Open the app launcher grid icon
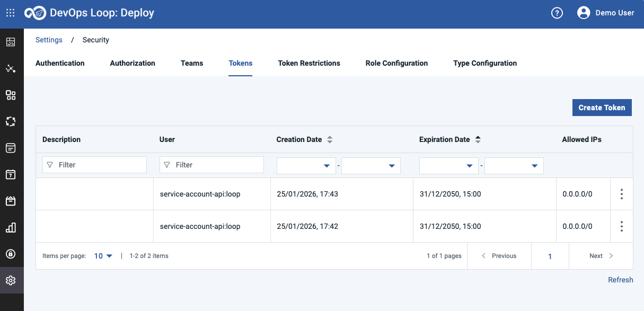 (x=11, y=13)
